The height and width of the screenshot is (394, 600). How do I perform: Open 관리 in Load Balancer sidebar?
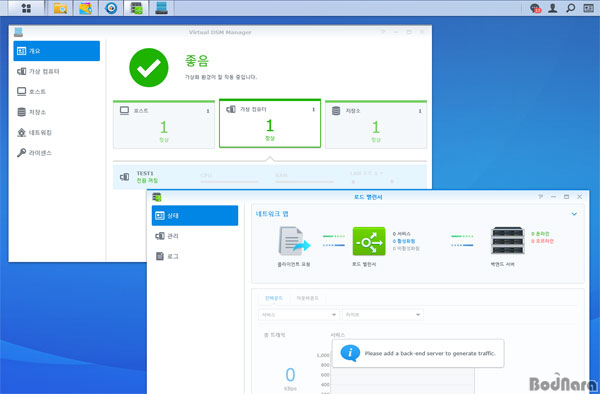[x=195, y=236]
